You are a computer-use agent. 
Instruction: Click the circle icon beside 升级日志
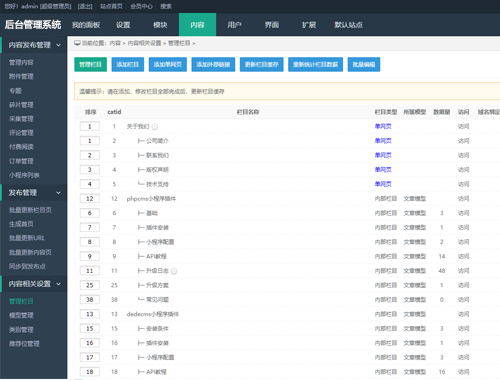[x=174, y=271]
